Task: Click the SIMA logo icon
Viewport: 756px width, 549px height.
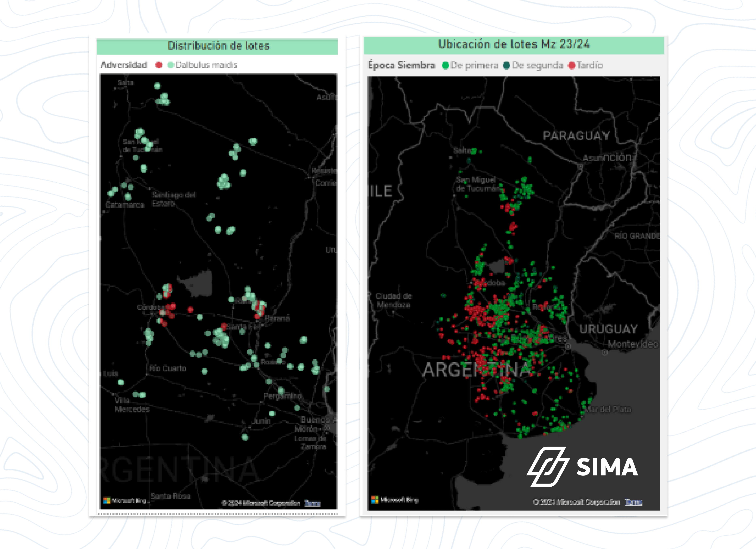Action: pos(548,466)
